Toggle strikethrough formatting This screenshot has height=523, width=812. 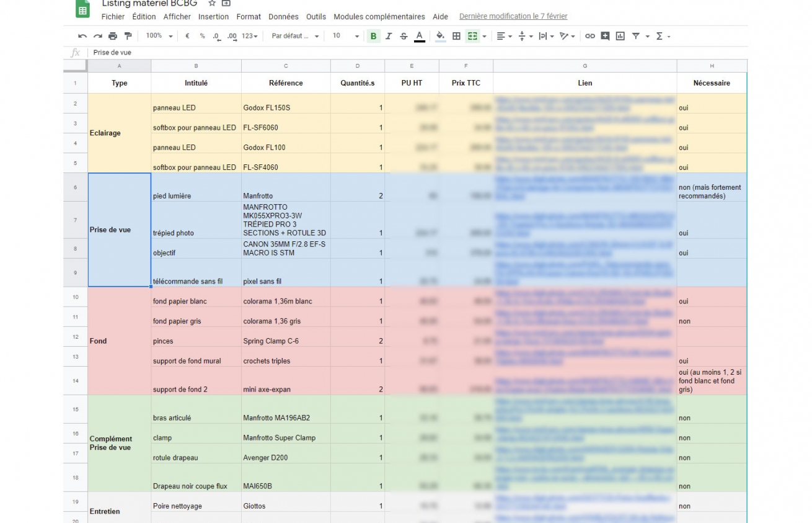coord(404,36)
